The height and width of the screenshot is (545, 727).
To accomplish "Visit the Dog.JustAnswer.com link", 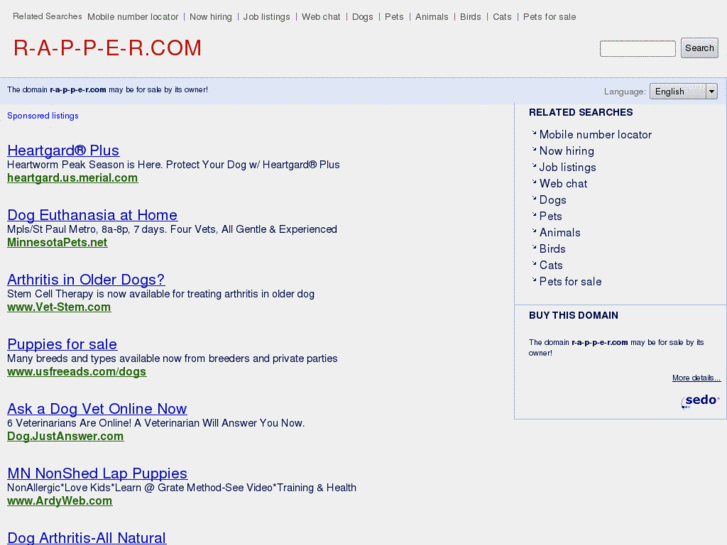I will [x=65, y=436].
